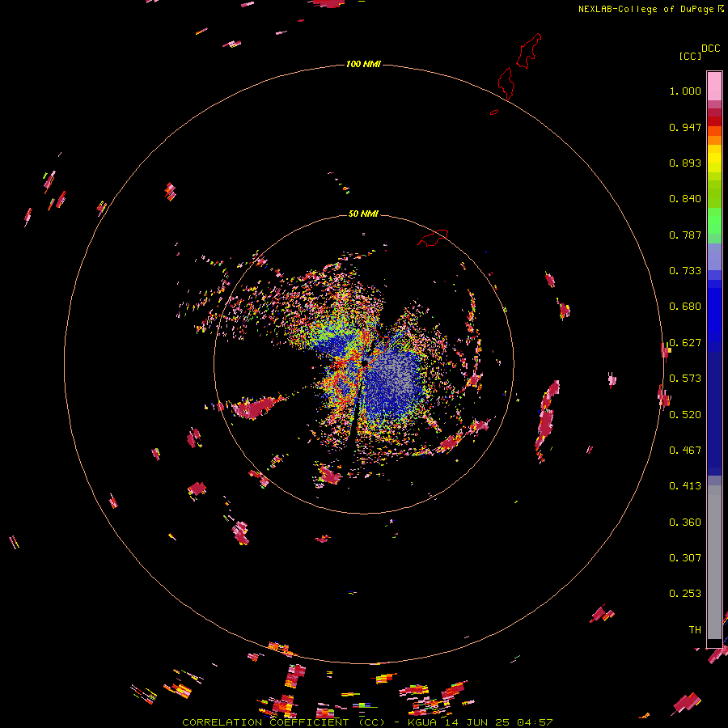Viewport: 728px width, 728px height.
Task: Select the 0.893 scale value
Action: click(x=685, y=163)
